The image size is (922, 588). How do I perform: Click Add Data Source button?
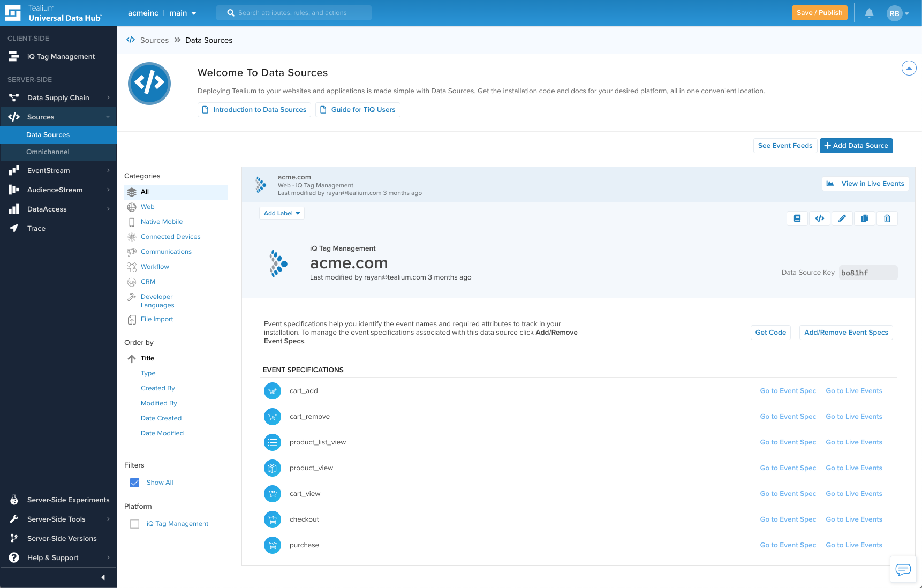point(856,146)
